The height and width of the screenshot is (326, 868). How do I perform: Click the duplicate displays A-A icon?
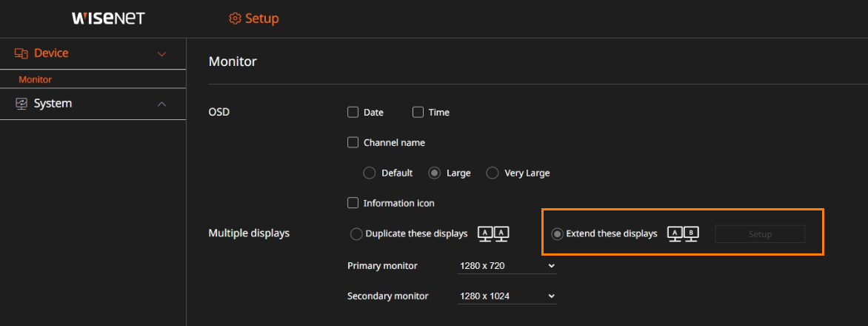pyautogui.click(x=493, y=234)
